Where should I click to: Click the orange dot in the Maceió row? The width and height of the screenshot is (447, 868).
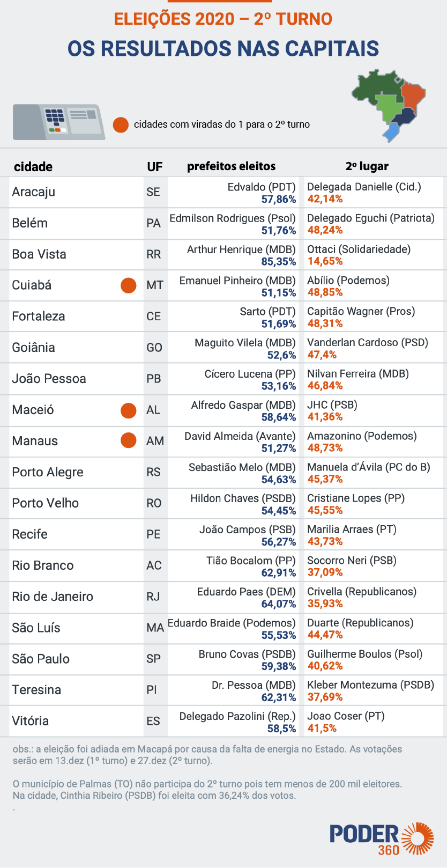tap(128, 410)
